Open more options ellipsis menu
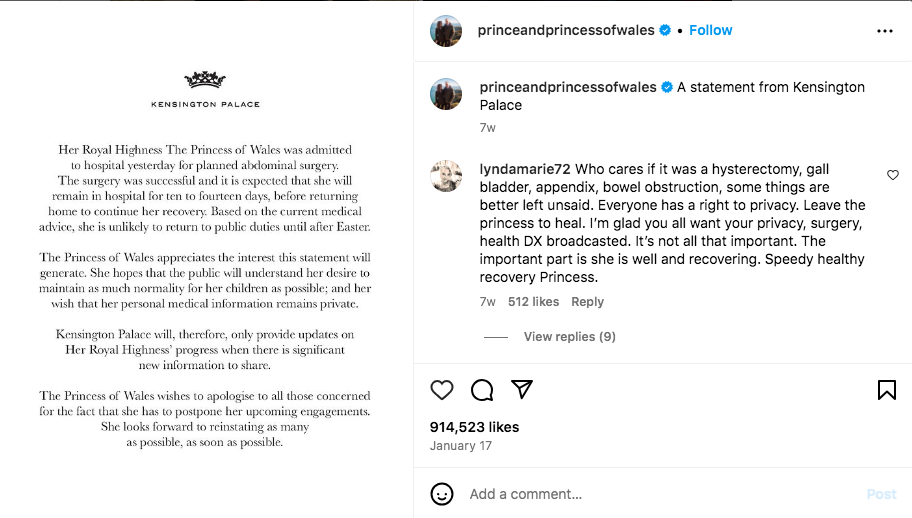Viewport: 912px width, 518px height. (885, 31)
